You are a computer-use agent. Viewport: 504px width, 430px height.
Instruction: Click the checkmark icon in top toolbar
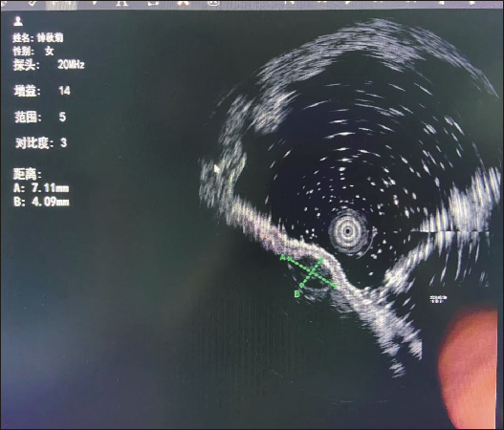pyautogui.click(x=33, y=3)
